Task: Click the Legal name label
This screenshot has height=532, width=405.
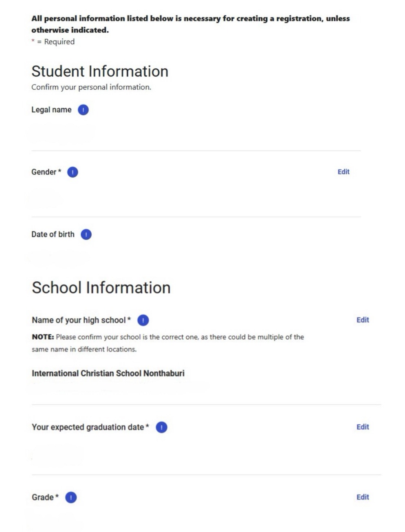Action: coord(51,110)
